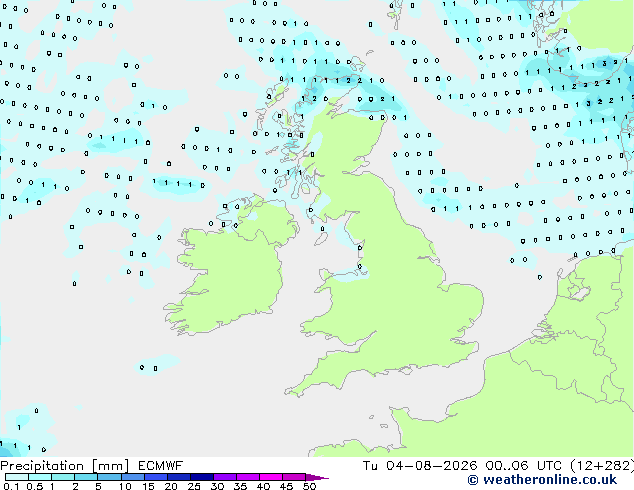This screenshot has width=634, height=490.
Task: Click the '00..06 UTC' time range text
Action: (523, 466)
